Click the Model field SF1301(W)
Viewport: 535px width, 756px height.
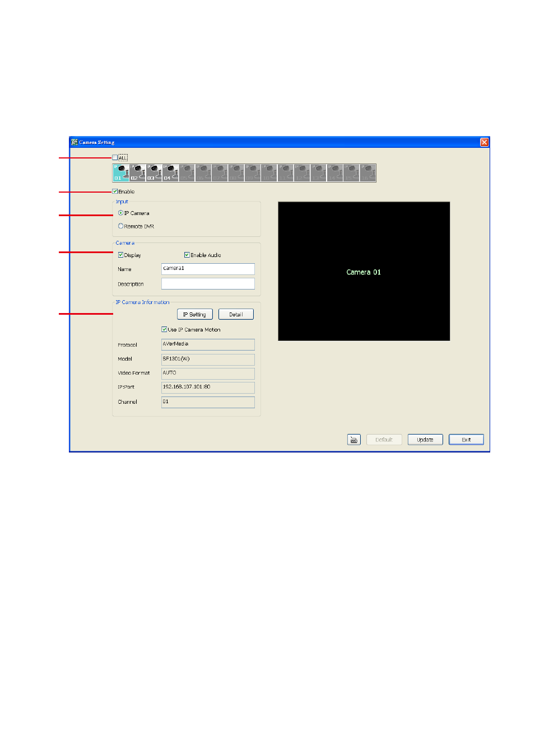(x=208, y=359)
